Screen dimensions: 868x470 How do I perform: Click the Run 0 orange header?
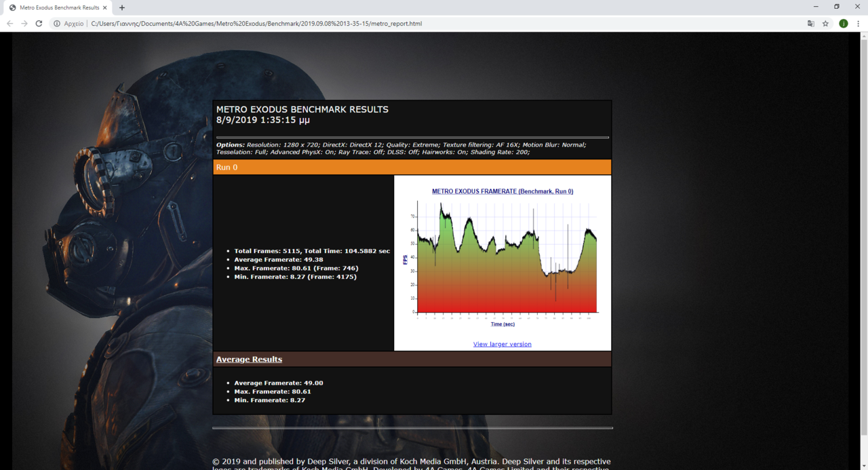click(x=412, y=167)
